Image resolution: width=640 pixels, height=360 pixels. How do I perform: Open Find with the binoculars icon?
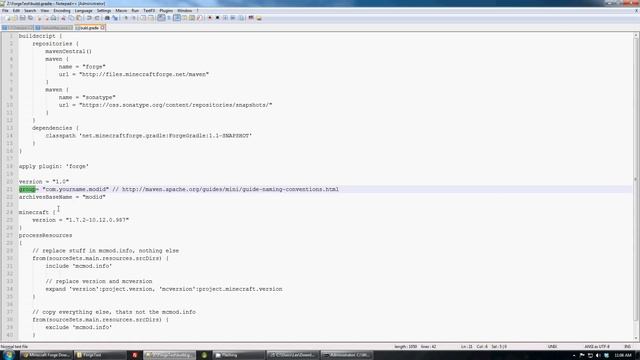tap(107, 18)
